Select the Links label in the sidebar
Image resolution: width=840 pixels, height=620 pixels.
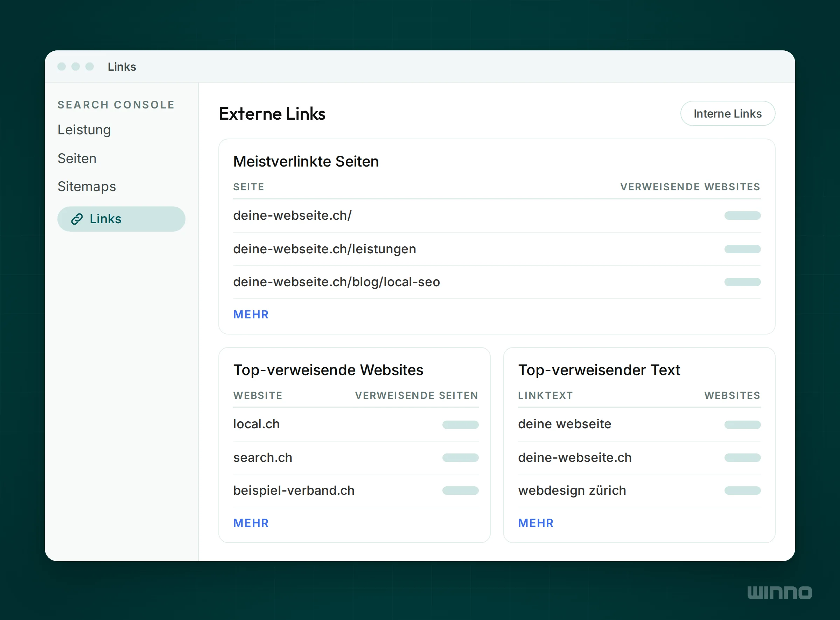tap(105, 219)
